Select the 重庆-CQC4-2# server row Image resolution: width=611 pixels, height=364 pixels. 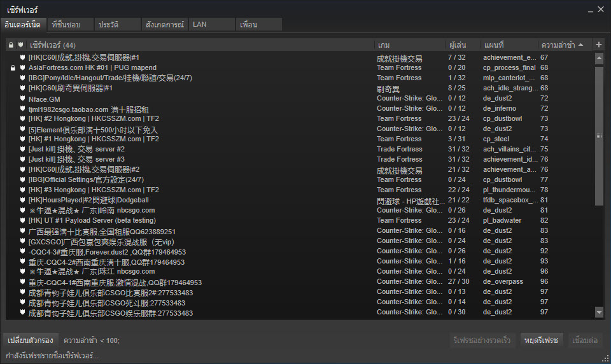(x=299, y=261)
